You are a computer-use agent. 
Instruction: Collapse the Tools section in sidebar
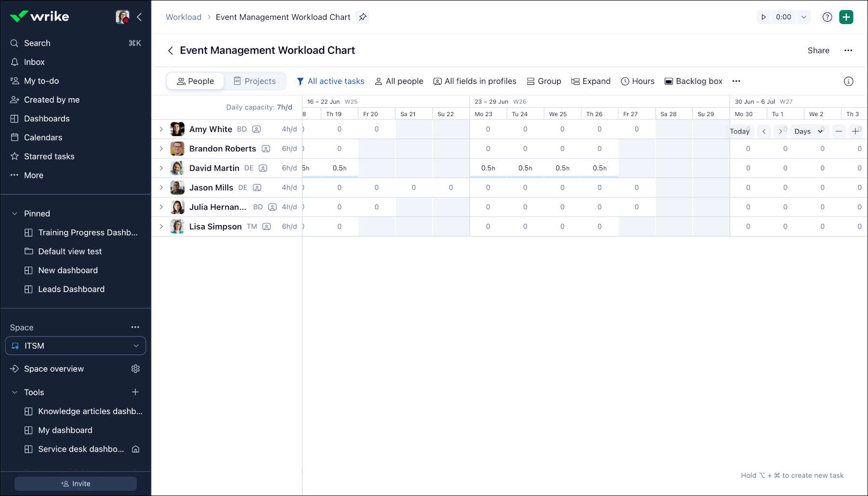[13, 392]
